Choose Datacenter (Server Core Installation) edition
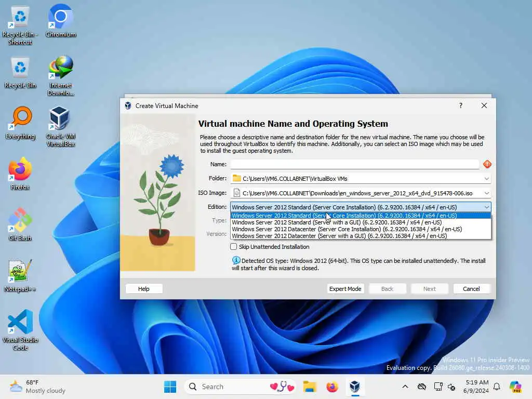This screenshot has width=532, height=399. pos(361,229)
